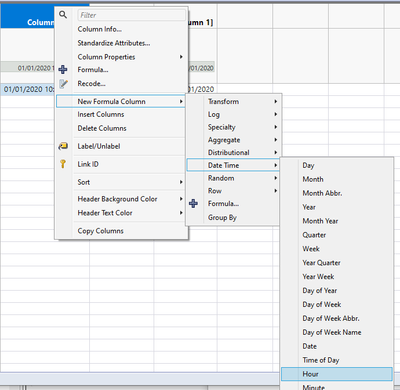Select Month Abbr. option
The width and height of the screenshot is (400, 390).
point(322,193)
